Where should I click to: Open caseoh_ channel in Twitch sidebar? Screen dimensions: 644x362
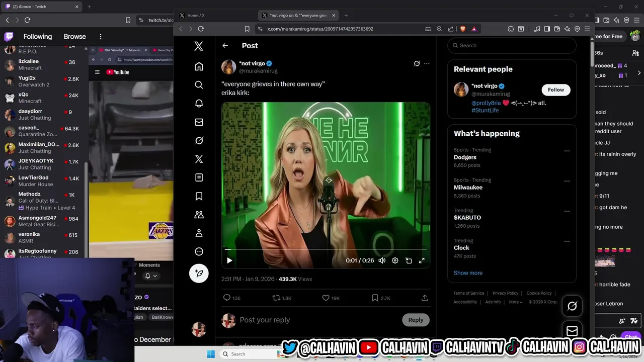43,131
